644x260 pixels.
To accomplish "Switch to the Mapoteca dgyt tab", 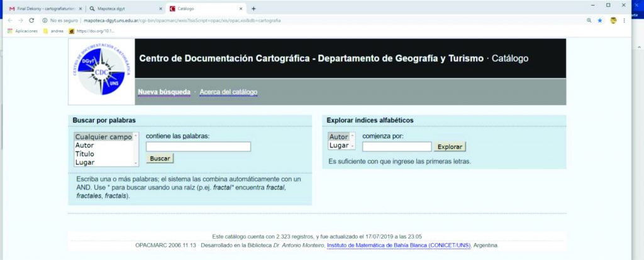I will (125, 8).
